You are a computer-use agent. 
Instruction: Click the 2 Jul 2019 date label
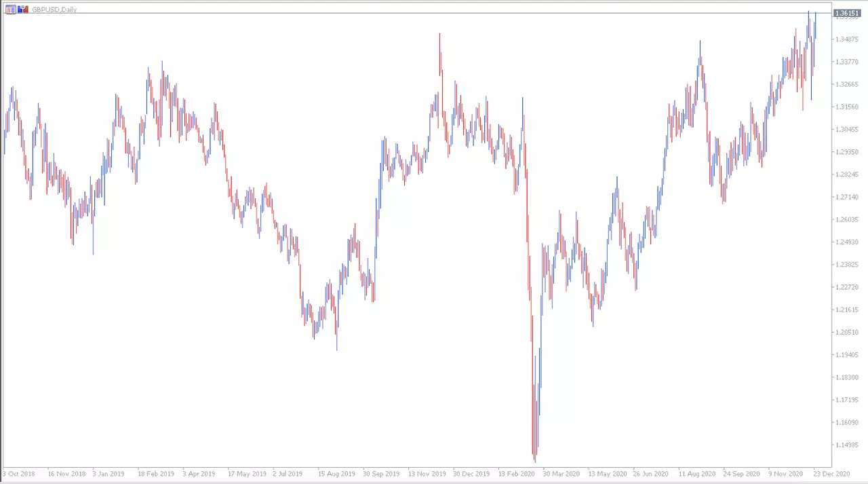288,473
